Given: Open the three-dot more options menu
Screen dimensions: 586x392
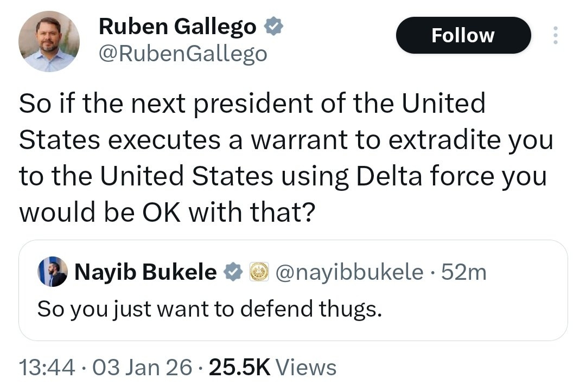Looking at the screenshot, I should pyautogui.click(x=555, y=36).
